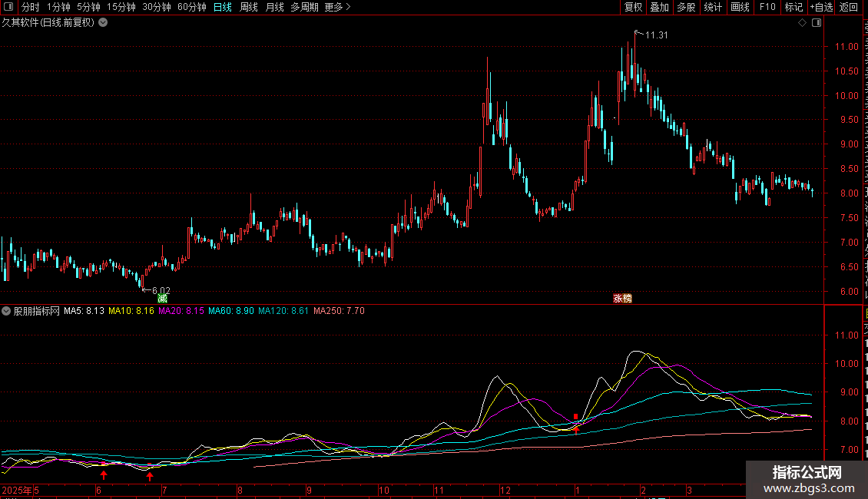
Task: Open the 画线 drawing tools
Action: point(740,7)
